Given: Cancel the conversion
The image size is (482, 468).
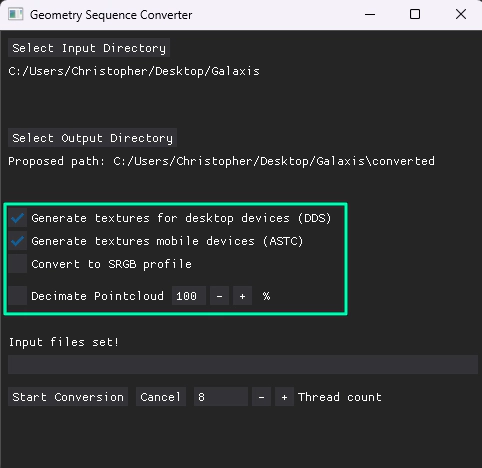Looking at the screenshot, I should point(161,397).
